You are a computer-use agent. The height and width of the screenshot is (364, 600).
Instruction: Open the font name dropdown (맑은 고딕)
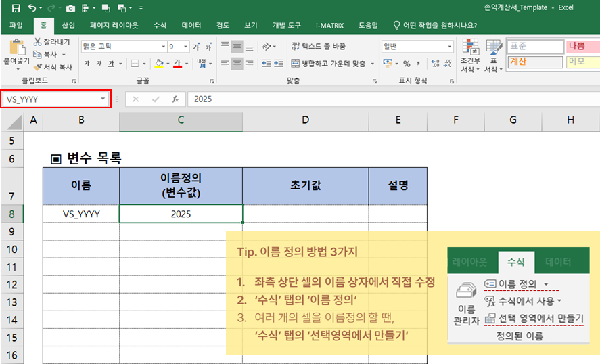[x=164, y=47]
